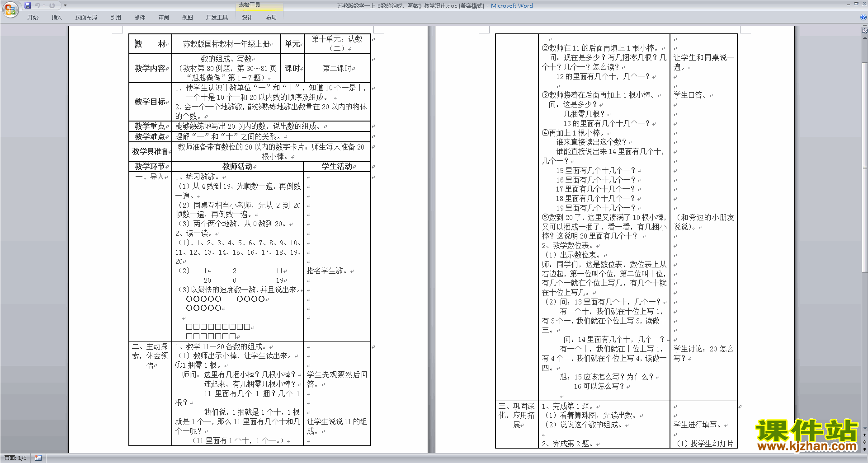Click the page number 页面: 1/3 indicator
The width and height of the screenshot is (868, 463).
coord(15,458)
